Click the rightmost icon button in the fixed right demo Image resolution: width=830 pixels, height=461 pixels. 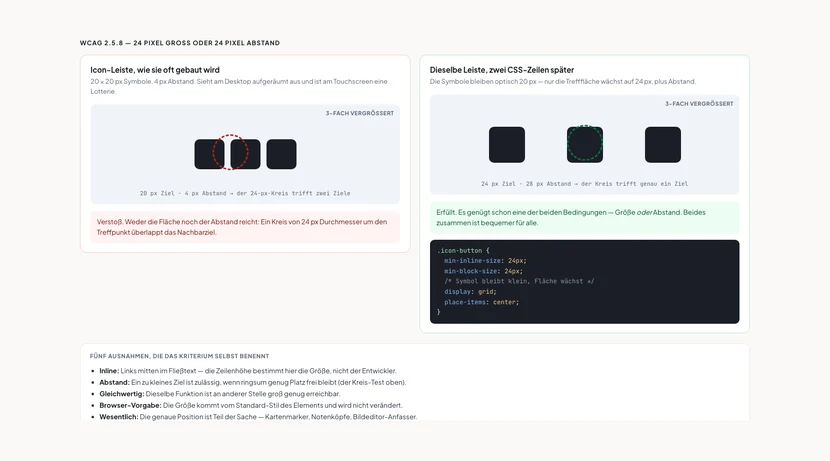click(x=663, y=144)
